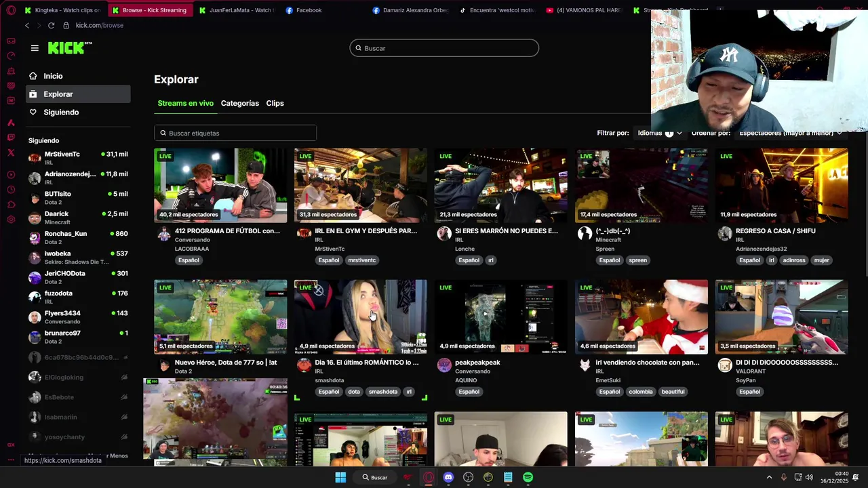Click Windows taskbar Buscar search
The width and height of the screenshot is (868, 488).
coord(375,477)
